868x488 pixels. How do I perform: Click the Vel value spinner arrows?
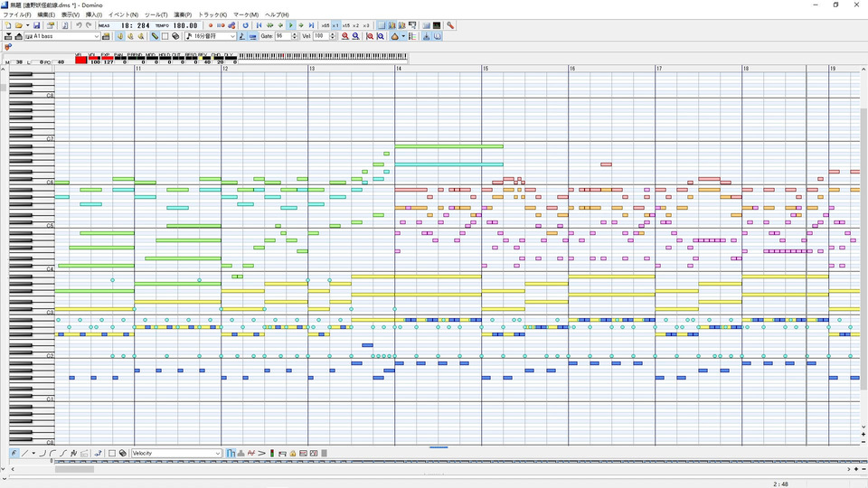point(333,36)
